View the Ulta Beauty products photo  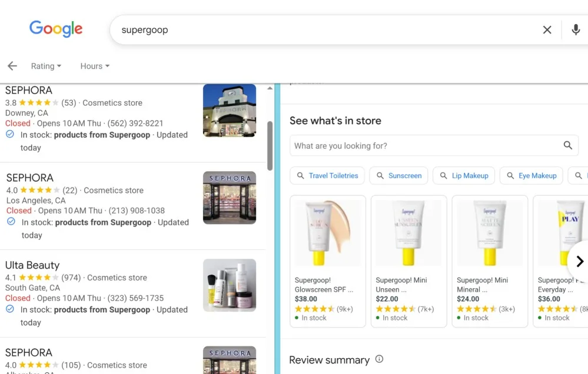pyautogui.click(x=230, y=285)
